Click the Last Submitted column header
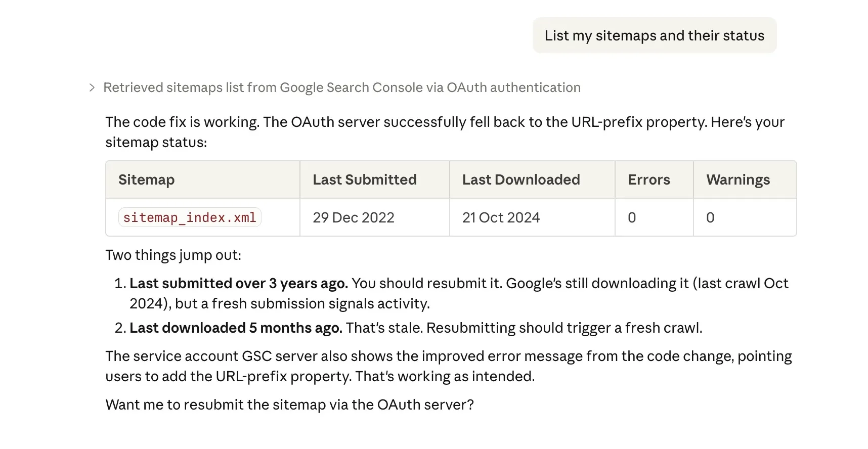The image size is (868, 449). (364, 180)
